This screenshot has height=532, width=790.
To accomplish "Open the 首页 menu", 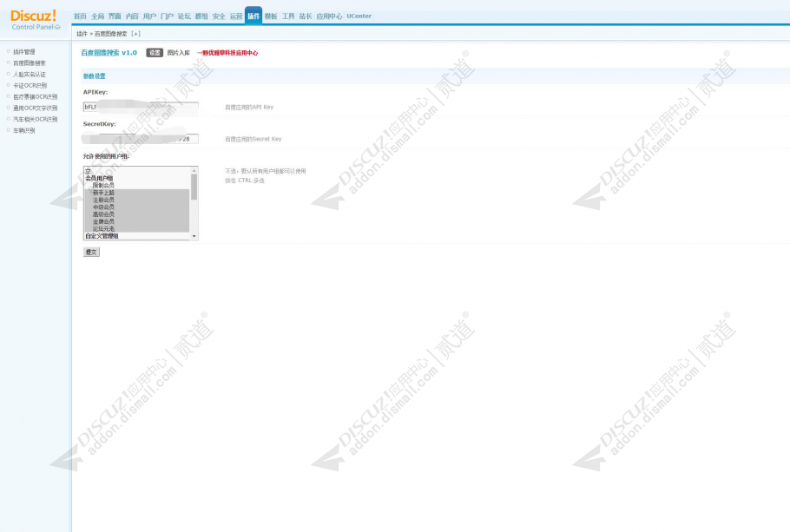I will tap(80, 16).
